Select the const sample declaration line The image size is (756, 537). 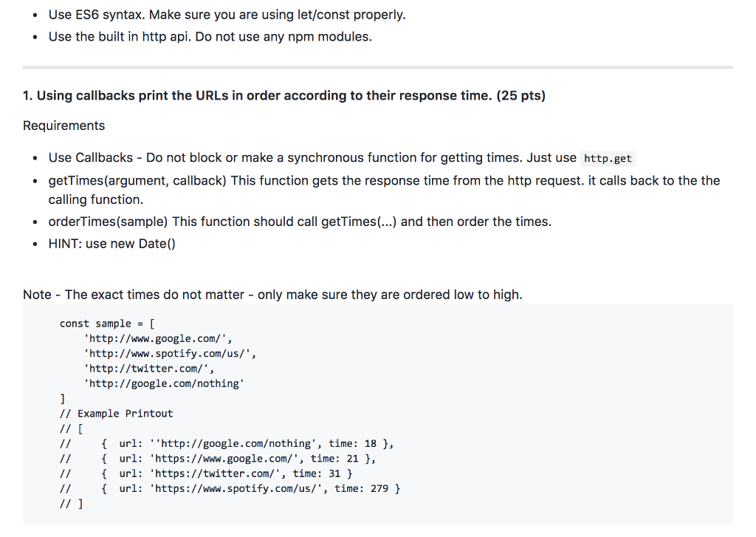106,323
